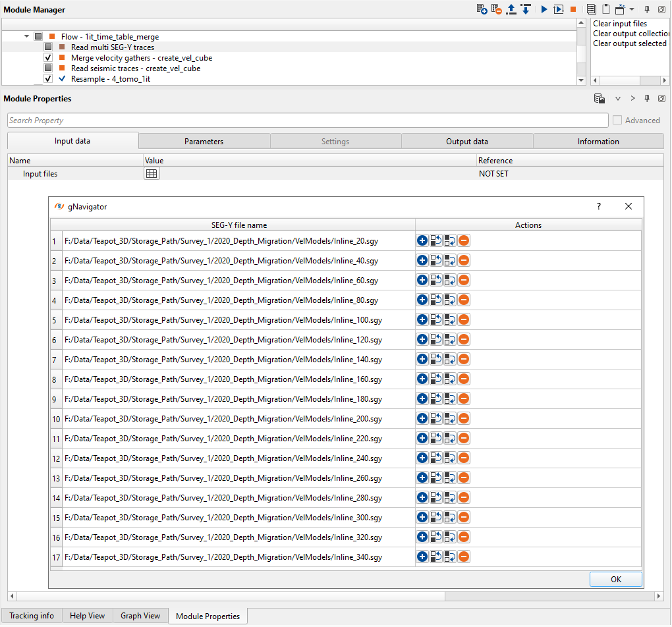The image size is (672, 627).
Task: Enable the Advanced checkbox
Action: pos(617,121)
